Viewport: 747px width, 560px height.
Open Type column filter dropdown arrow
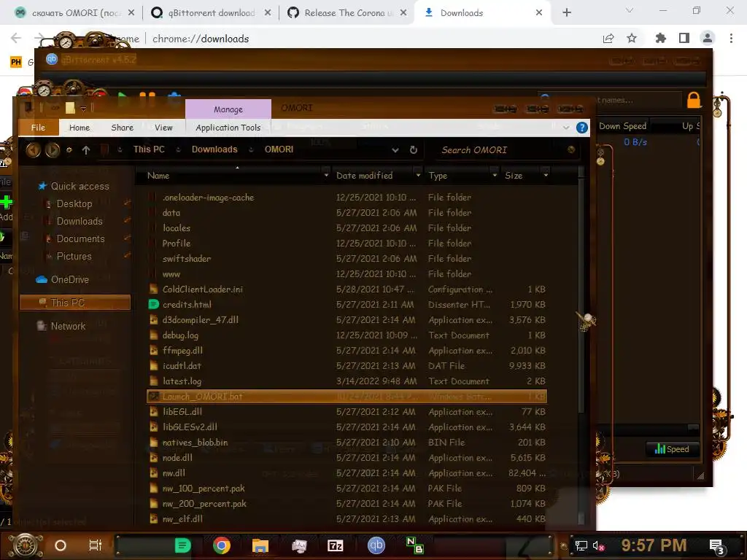point(495,175)
